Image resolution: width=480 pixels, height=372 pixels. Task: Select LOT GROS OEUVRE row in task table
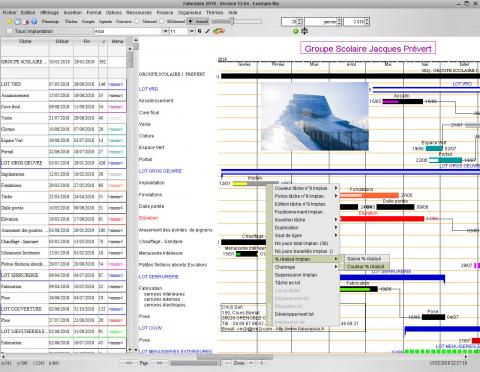(x=63, y=163)
